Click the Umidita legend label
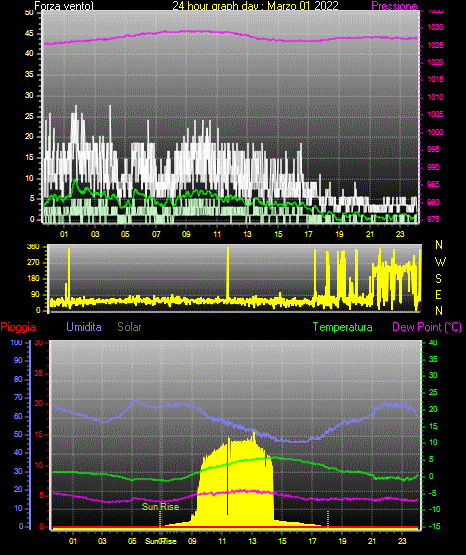Viewport: 466px width, 555px height. coord(84,327)
